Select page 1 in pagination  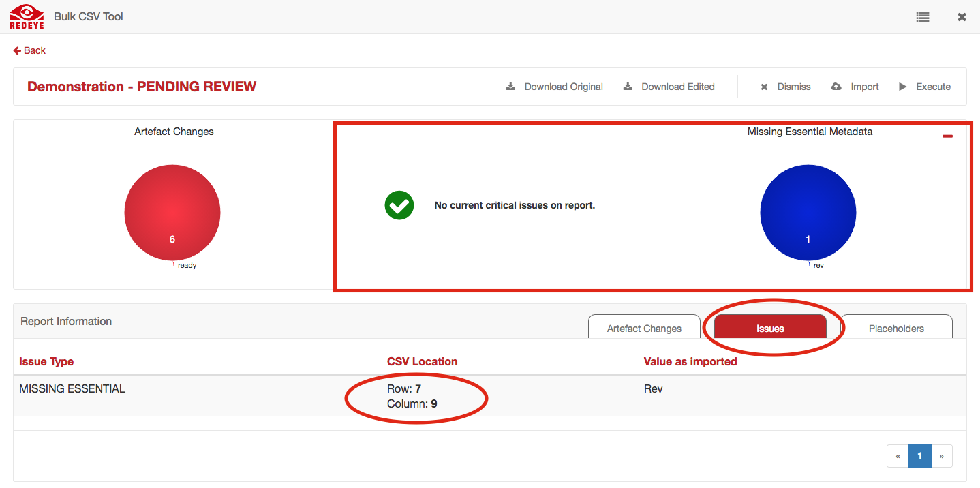tap(919, 456)
